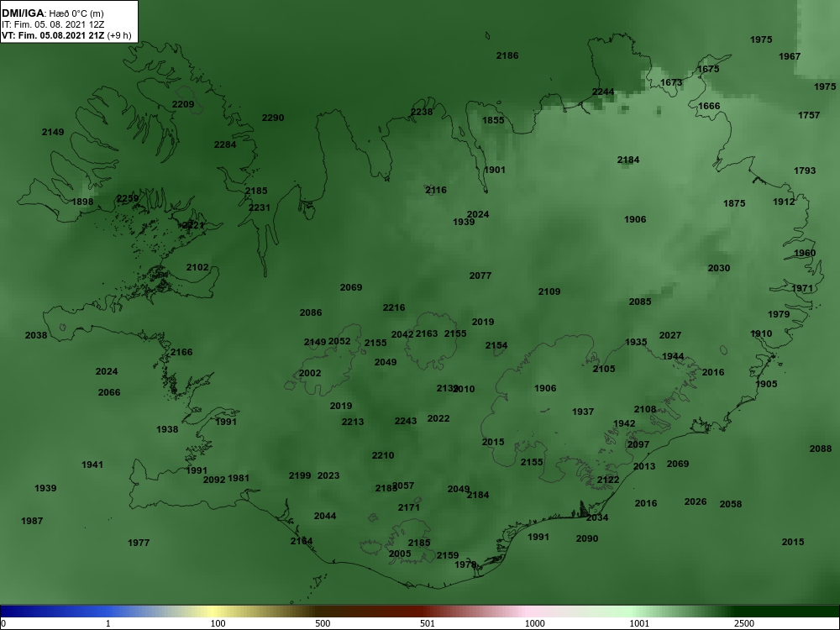Screen dimensions: 840x630
Task: Select the 501 label on the color scale
Action: tap(428, 623)
